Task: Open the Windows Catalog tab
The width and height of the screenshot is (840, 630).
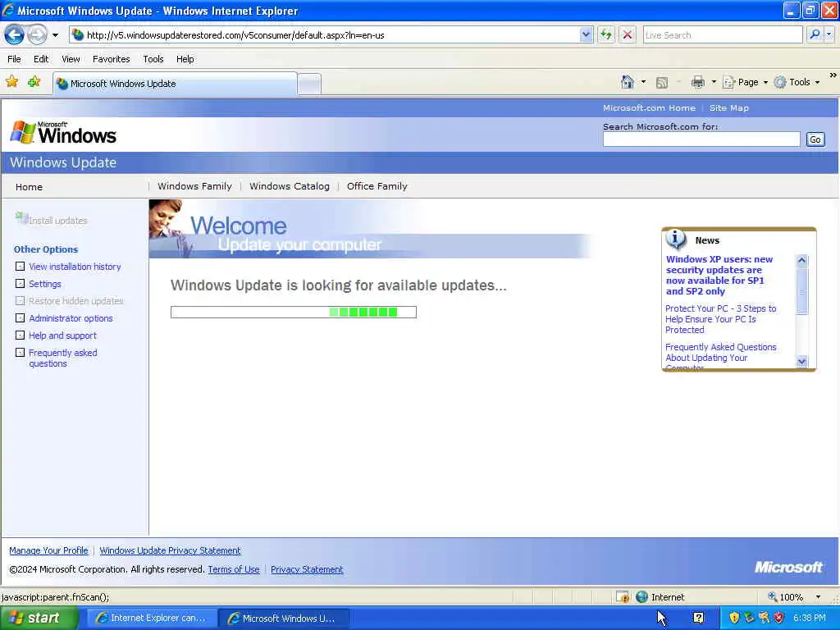Action: pos(290,186)
